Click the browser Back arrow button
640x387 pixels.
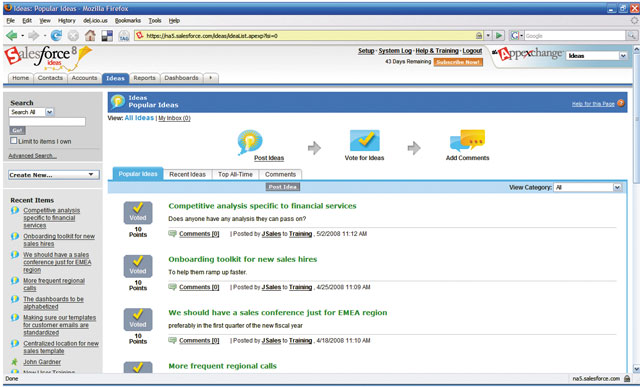pyautogui.click(x=11, y=36)
